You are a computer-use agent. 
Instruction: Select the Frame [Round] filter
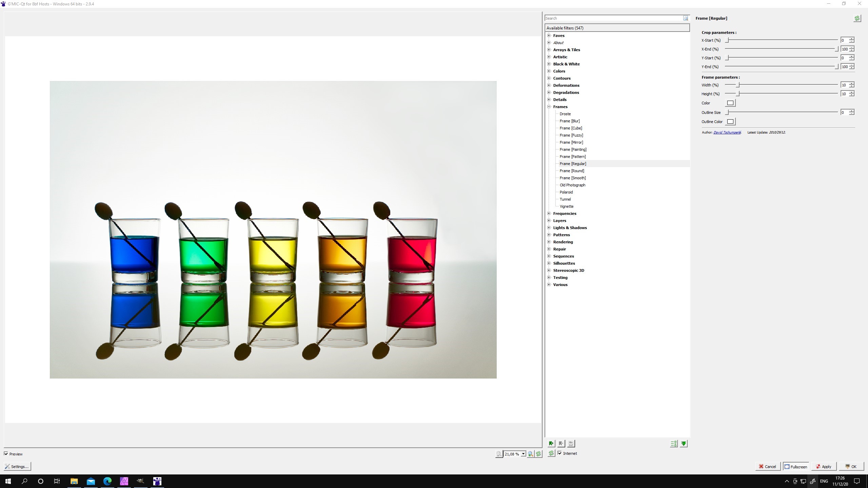click(572, 170)
